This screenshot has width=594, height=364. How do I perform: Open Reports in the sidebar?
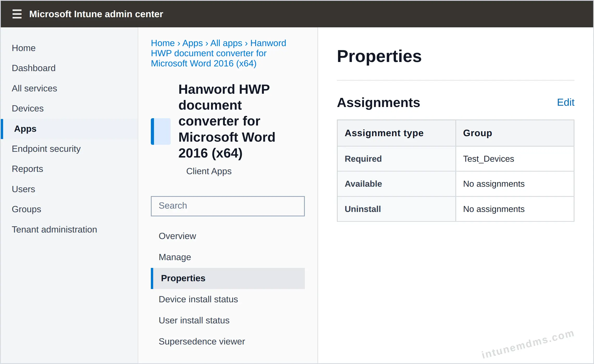[27, 169]
